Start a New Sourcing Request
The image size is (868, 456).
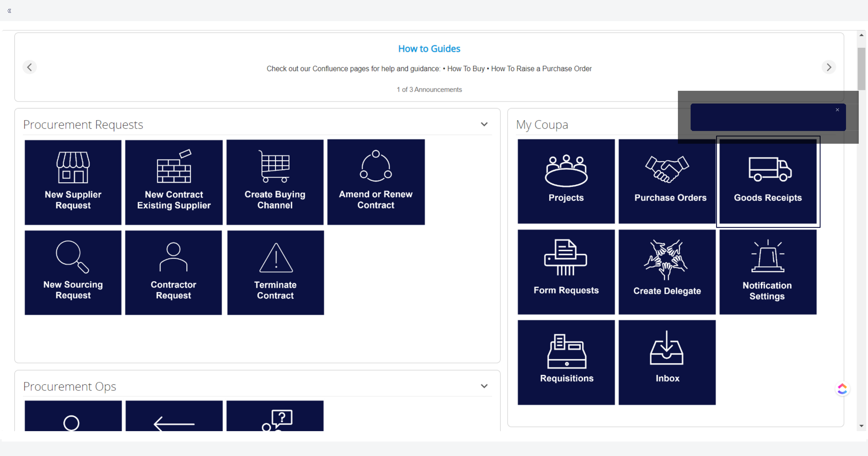[73, 272]
